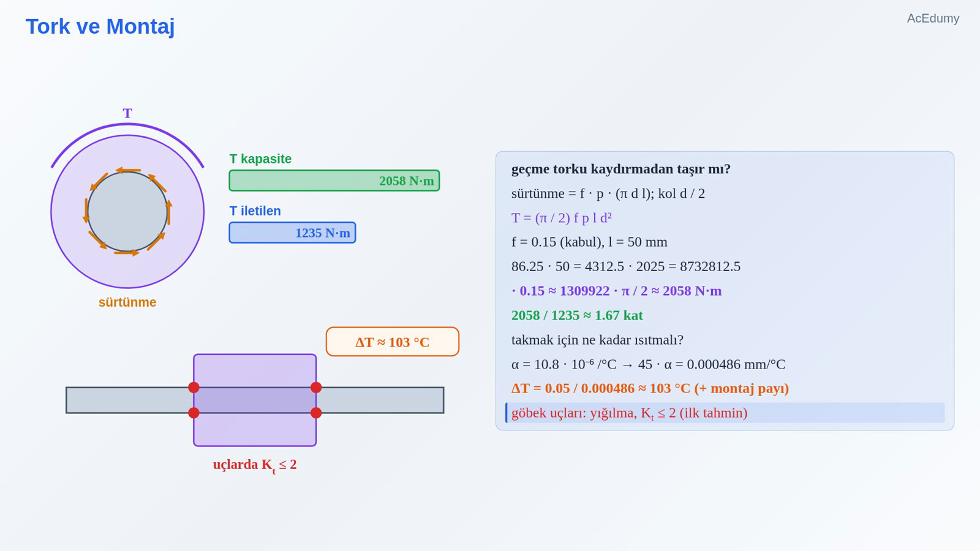
Task: Click the top-left red stress point
Action: pyautogui.click(x=194, y=388)
